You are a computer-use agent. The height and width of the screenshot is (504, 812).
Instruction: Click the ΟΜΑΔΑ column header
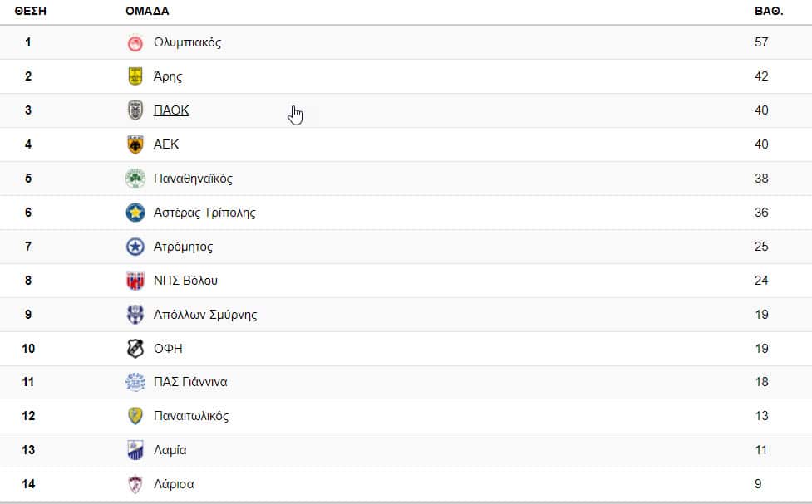point(147,12)
